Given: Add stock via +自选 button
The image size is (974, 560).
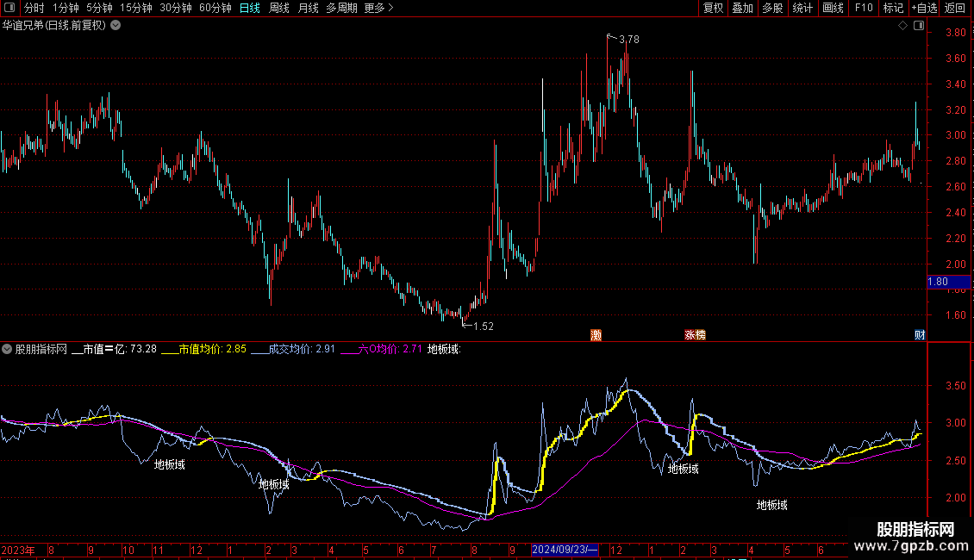Looking at the screenshot, I should coord(924,8).
